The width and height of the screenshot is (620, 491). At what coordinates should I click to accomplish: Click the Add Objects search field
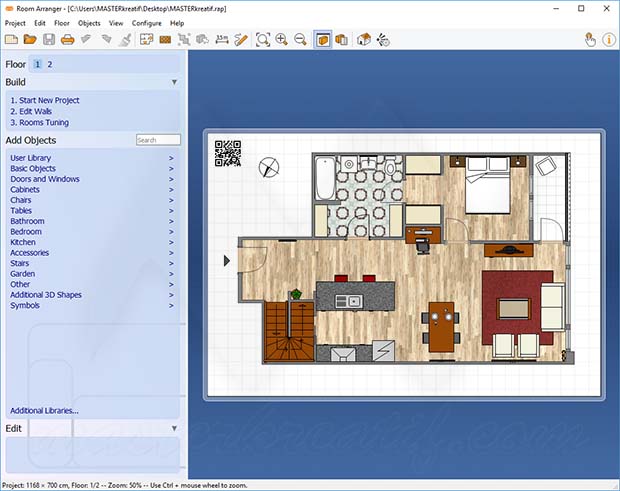coord(158,140)
